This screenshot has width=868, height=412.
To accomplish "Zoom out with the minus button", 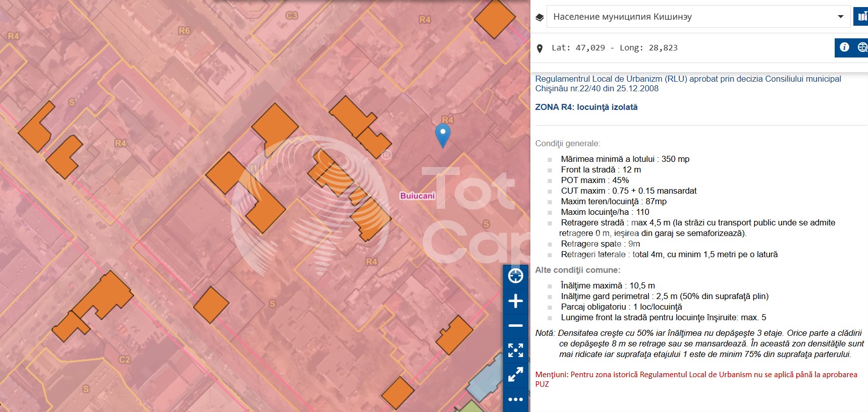I will (515, 326).
